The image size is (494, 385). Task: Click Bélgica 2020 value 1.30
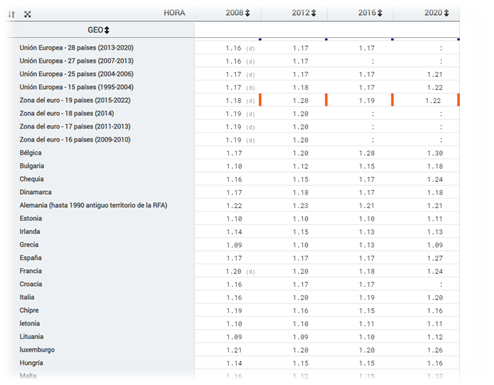point(435,153)
